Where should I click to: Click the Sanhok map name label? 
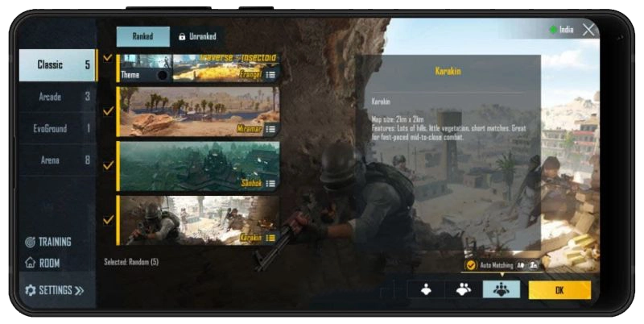click(252, 184)
